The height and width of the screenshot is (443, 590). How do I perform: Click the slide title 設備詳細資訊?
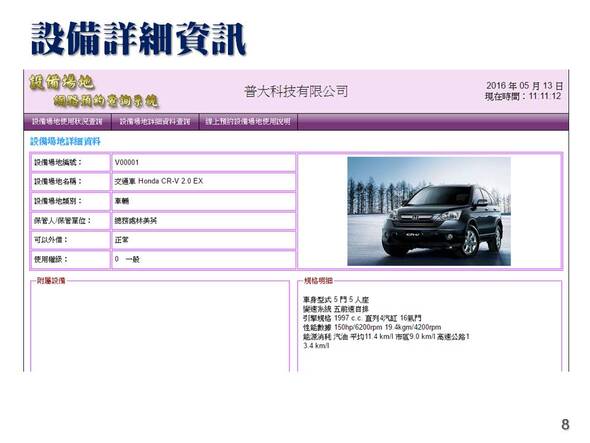(x=138, y=39)
